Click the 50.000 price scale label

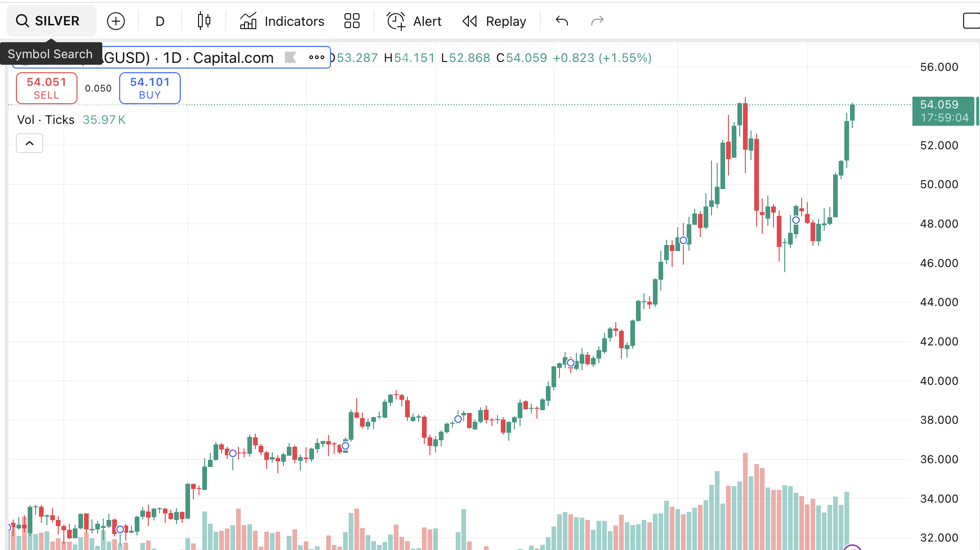click(x=939, y=184)
